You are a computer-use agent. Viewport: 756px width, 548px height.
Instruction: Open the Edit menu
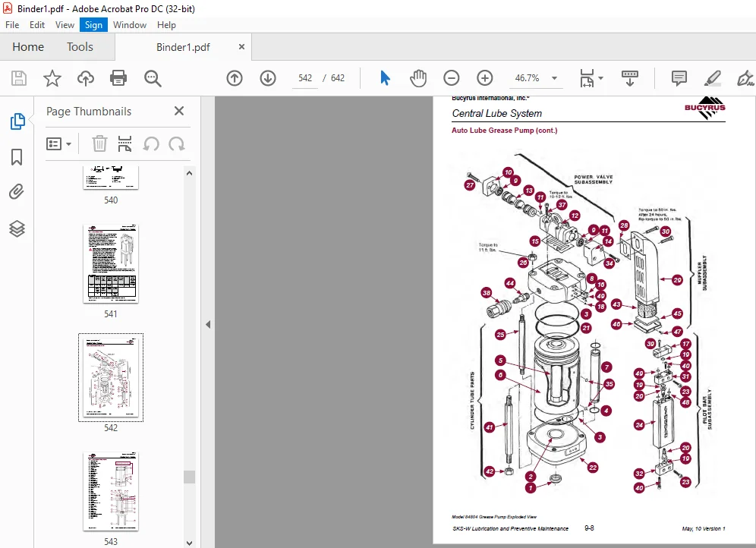click(x=37, y=25)
